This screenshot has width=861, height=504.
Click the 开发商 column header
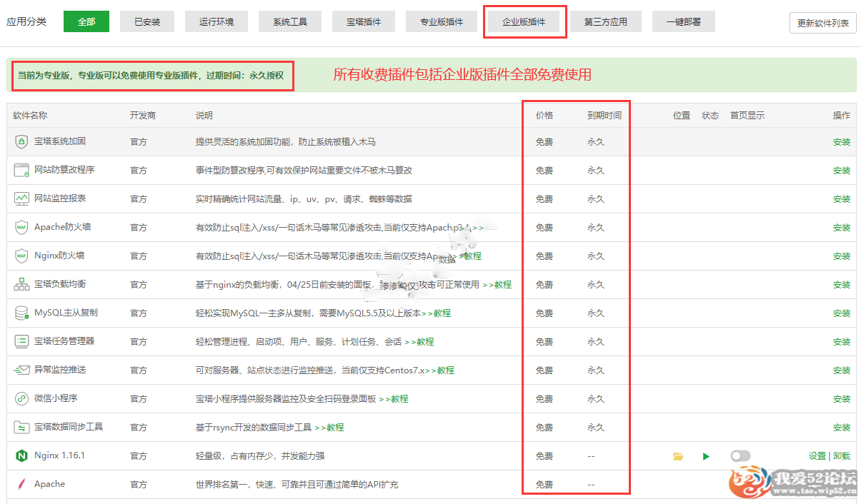tap(143, 115)
